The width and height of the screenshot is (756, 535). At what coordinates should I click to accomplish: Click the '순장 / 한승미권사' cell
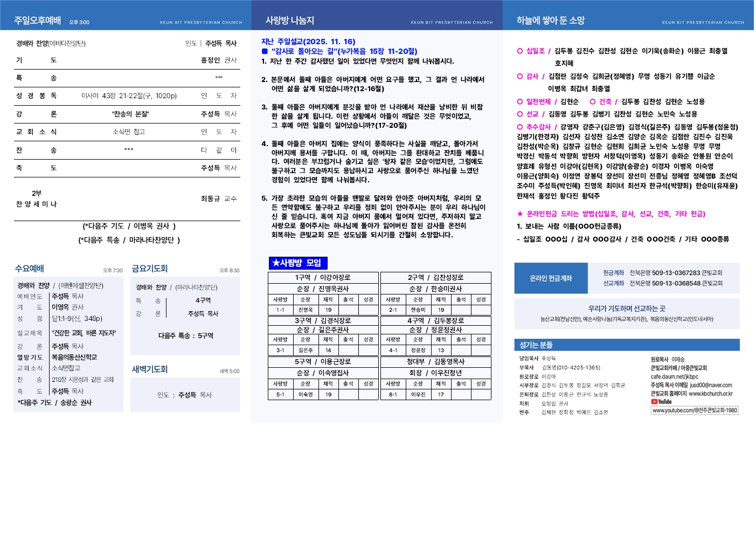(436, 289)
